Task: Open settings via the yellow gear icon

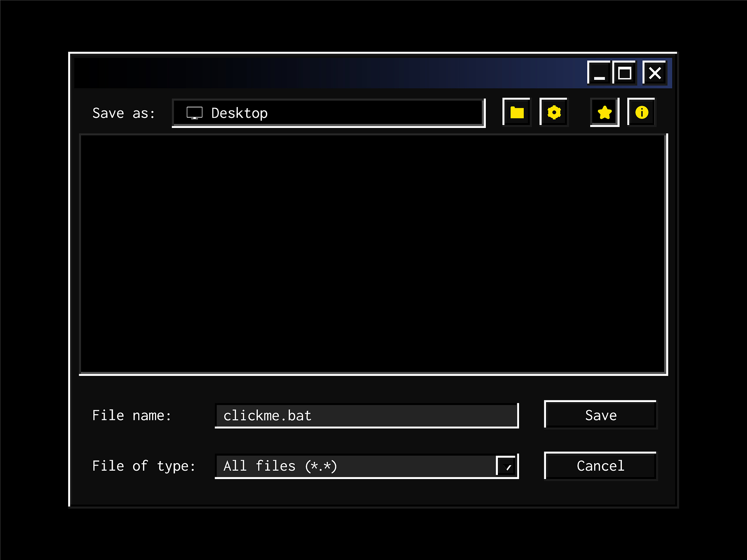Action: point(554,112)
